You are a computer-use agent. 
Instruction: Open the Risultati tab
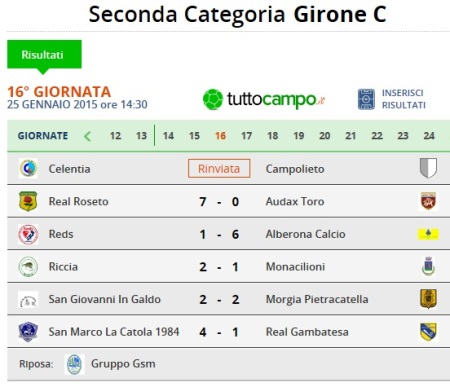click(44, 54)
